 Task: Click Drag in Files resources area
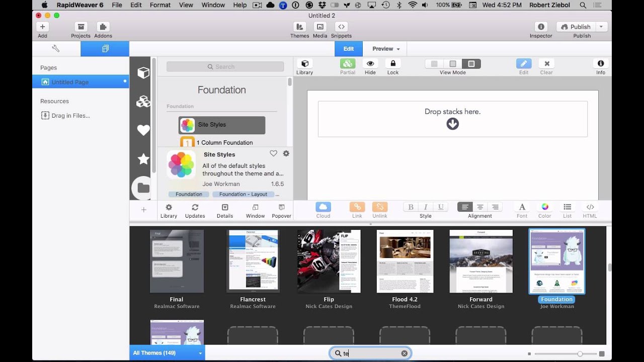(x=65, y=116)
